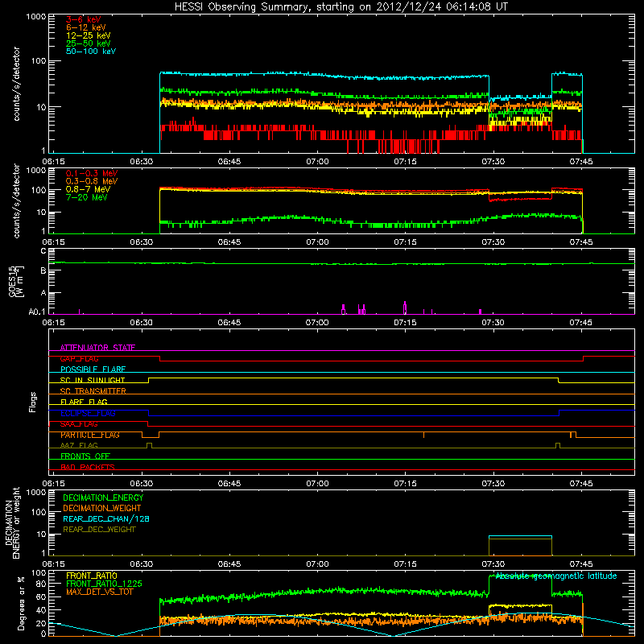Click the HESSI Observing Summary plot title
644x644 pixels.
pos(341,7)
